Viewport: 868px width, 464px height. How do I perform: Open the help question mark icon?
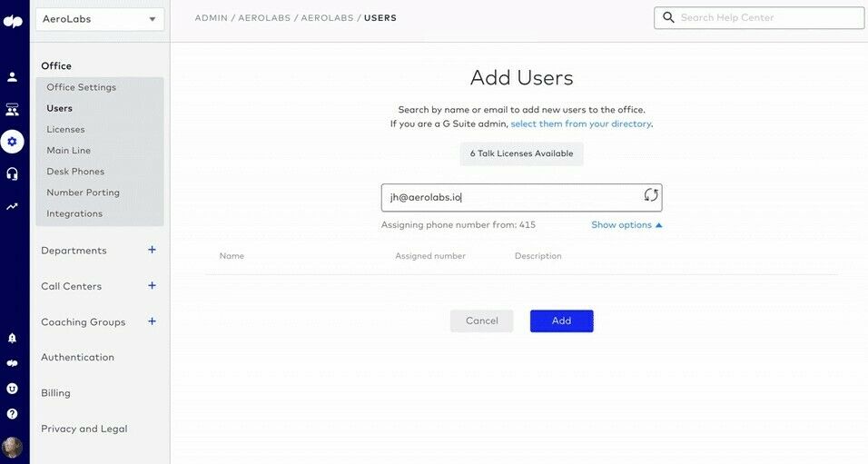point(12,414)
